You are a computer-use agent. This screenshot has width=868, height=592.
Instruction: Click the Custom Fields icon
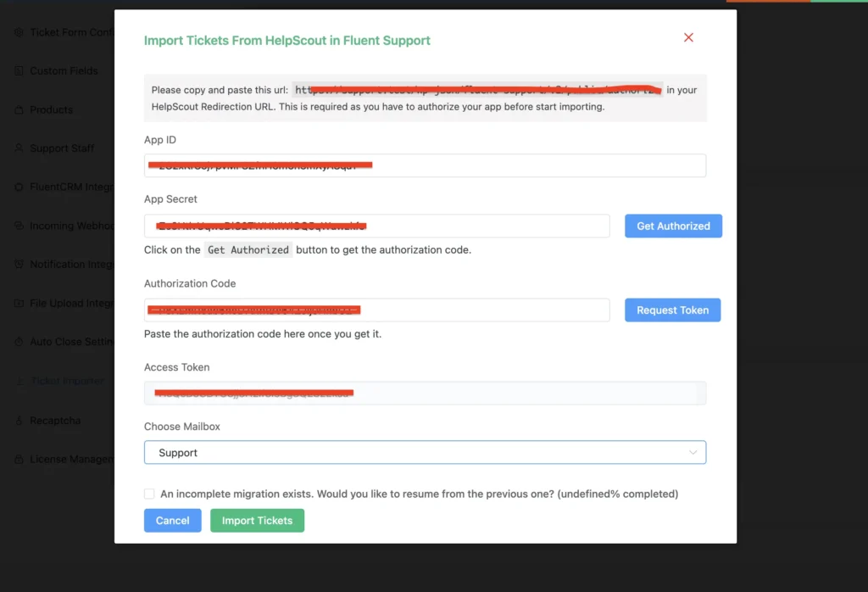point(19,71)
